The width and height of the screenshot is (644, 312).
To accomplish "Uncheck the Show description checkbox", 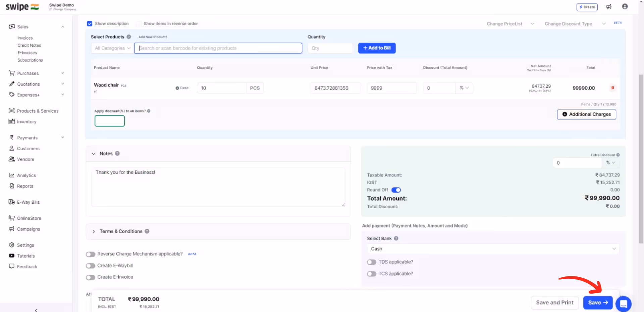I will 90,23.
